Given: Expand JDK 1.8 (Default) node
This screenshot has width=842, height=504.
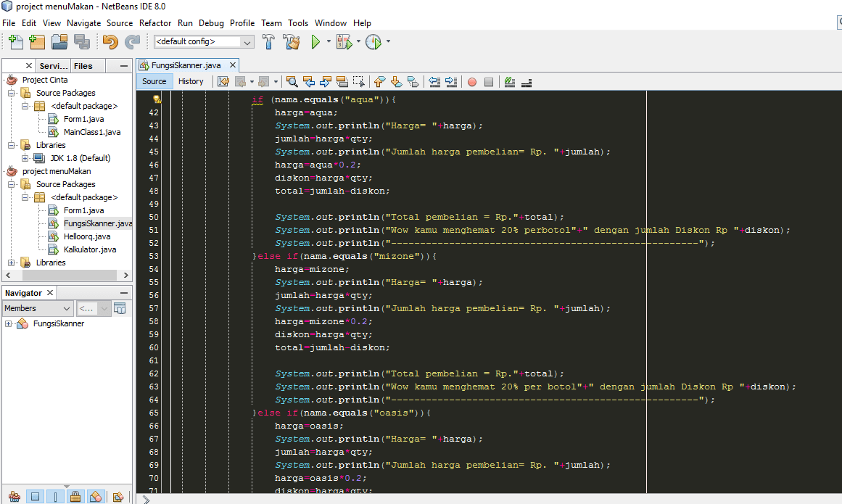Looking at the screenshot, I should pyautogui.click(x=25, y=158).
